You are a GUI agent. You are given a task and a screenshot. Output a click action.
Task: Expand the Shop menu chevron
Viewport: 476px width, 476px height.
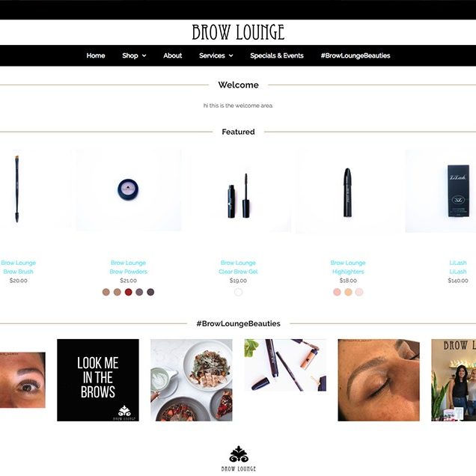[144, 55]
